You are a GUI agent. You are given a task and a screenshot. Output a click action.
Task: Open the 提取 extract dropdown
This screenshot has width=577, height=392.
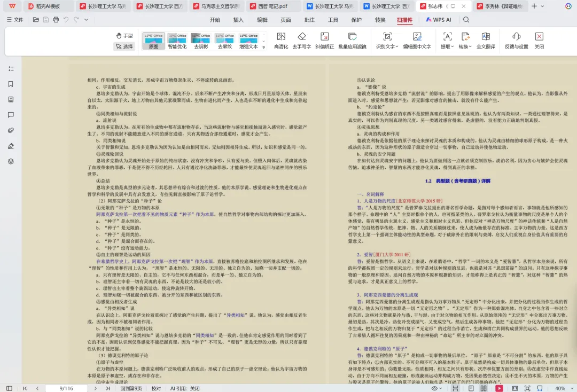[x=447, y=41]
